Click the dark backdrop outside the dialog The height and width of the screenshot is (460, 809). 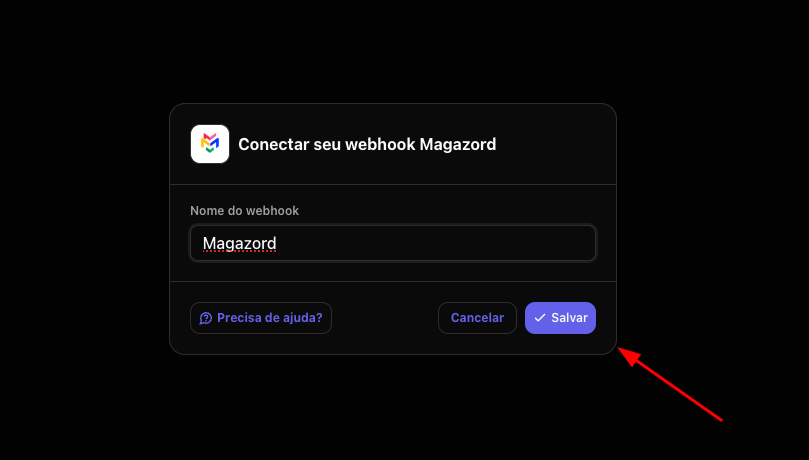[x=83, y=232]
